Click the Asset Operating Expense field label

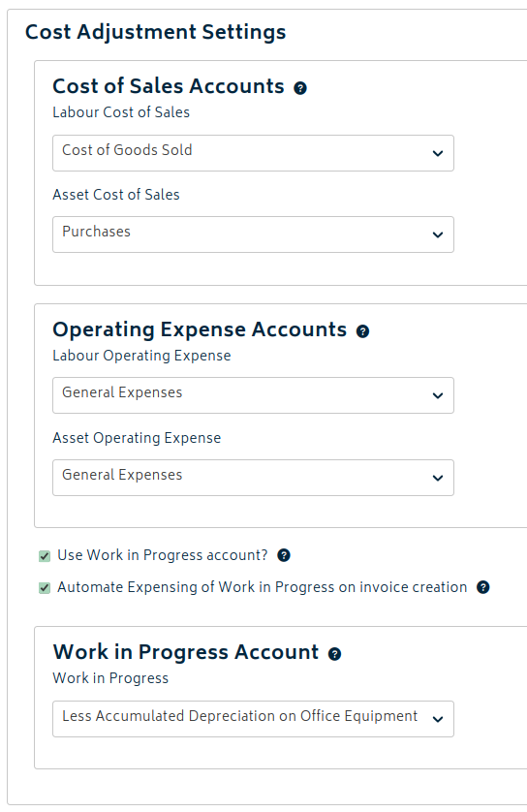coord(137,438)
